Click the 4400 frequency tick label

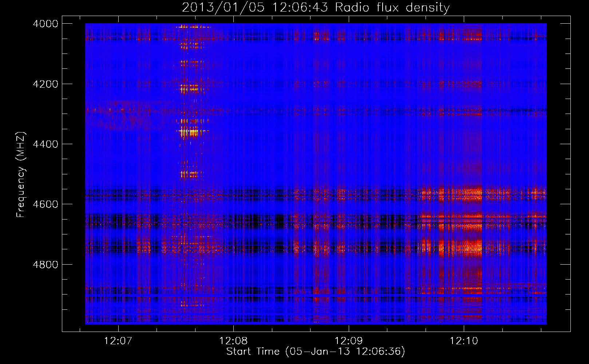pos(46,144)
